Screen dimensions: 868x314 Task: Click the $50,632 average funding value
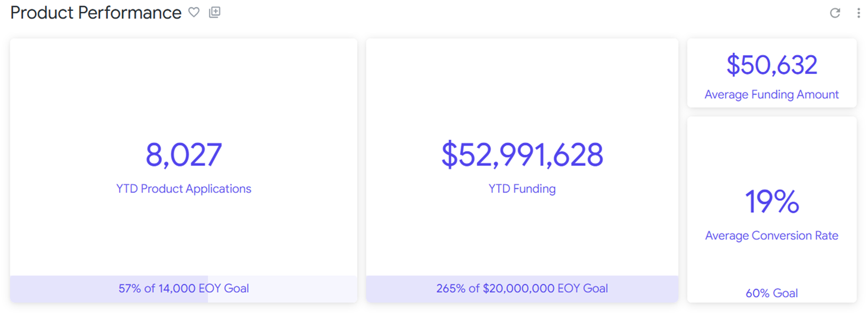pyautogui.click(x=772, y=65)
